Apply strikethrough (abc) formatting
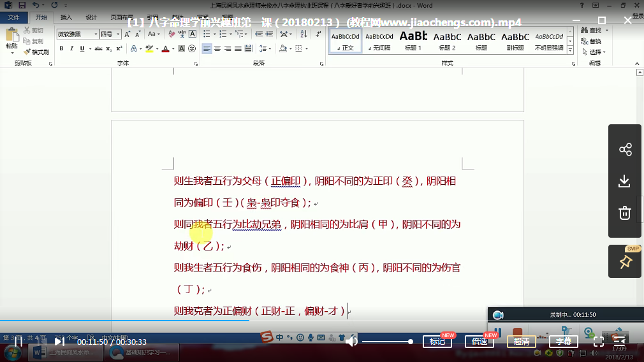The image size is (644, 362). pos(98,48)
